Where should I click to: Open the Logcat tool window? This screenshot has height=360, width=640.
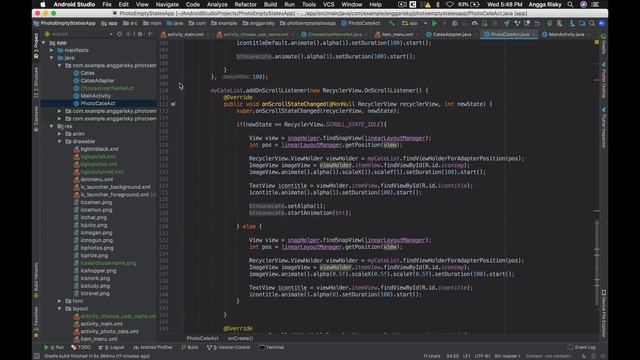(111, 347)
